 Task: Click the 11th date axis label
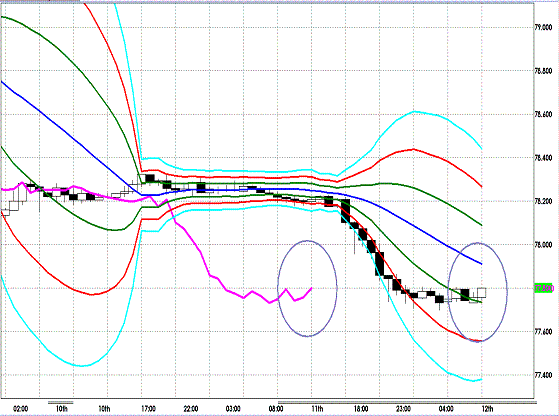[317, 409]
